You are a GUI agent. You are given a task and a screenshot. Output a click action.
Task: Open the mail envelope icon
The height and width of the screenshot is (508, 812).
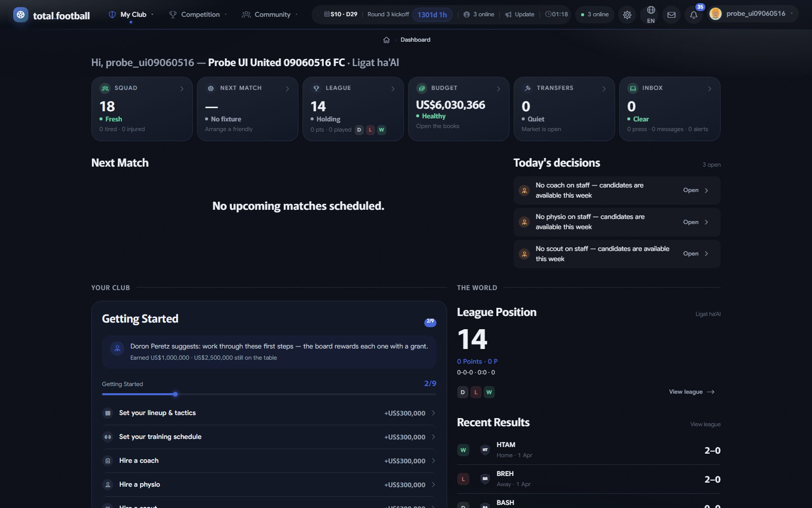[x=671, y=15]
